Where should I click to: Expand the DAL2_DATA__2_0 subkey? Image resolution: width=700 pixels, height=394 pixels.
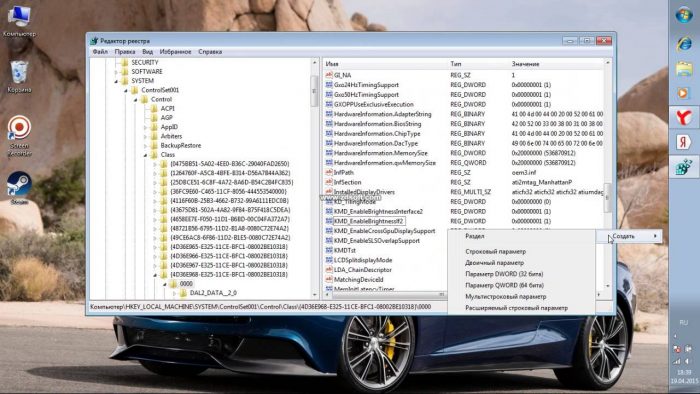tap(175, 293)
